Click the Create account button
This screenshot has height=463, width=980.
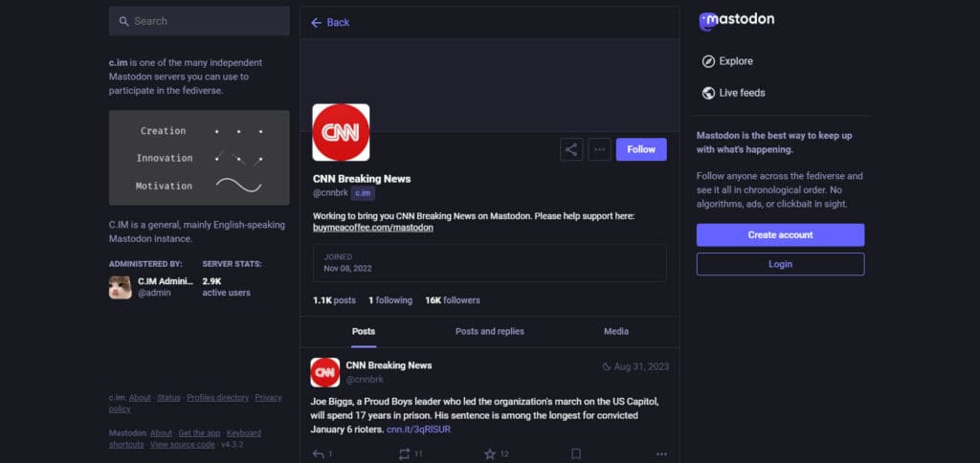coord(781,235)
